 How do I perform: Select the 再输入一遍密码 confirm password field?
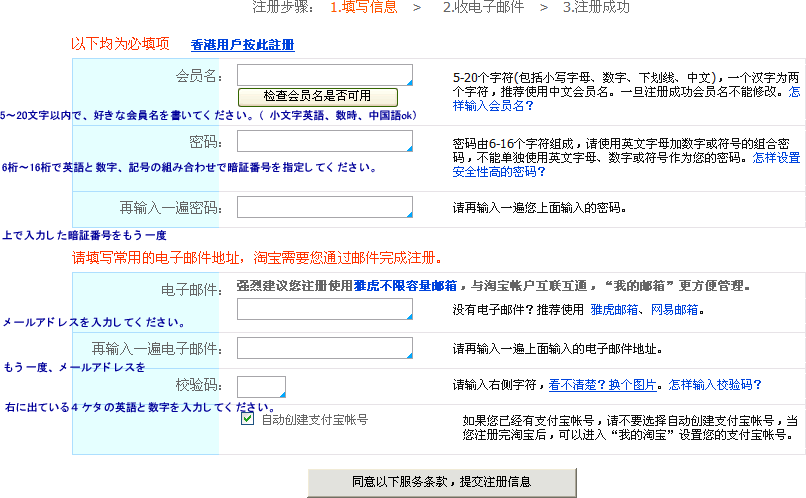point(324,207)
